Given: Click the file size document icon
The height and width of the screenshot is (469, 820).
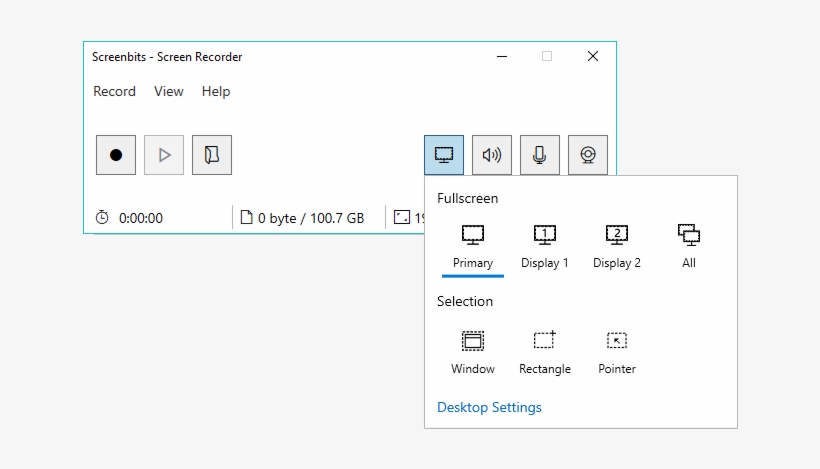Looking at the screenshot, I should 246,217.
